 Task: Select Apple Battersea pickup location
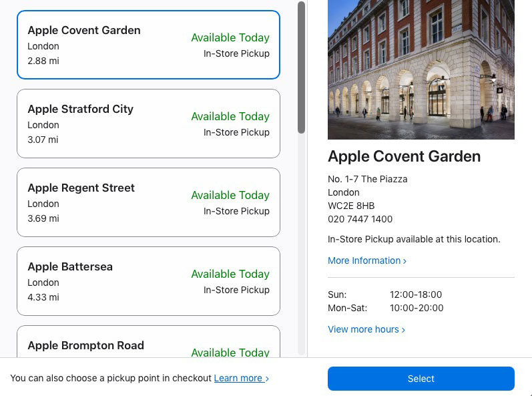[148, 281]
